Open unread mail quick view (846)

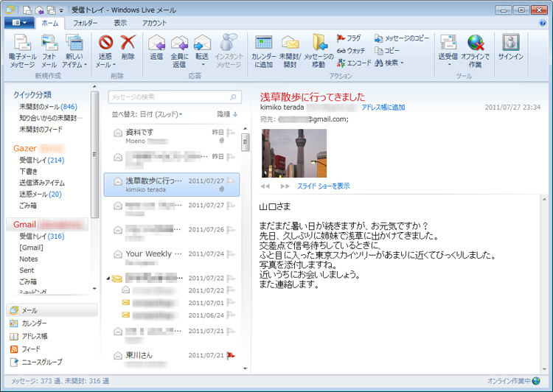pos(48,106)
